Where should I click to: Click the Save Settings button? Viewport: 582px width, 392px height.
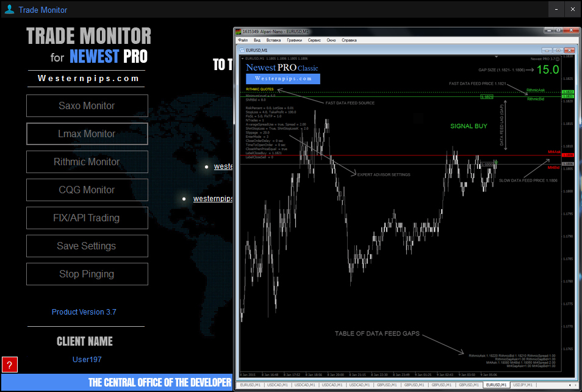[87, 246]
